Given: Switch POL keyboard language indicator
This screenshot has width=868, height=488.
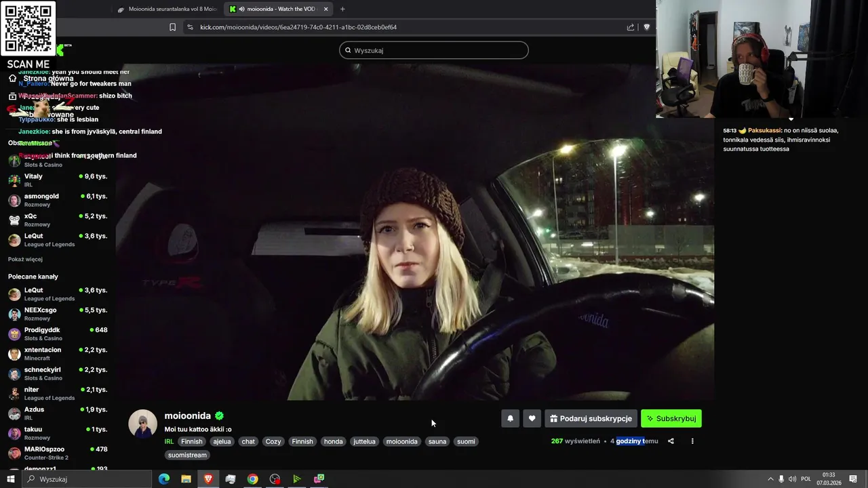Looking at the screenshot, I should (806, 479).
